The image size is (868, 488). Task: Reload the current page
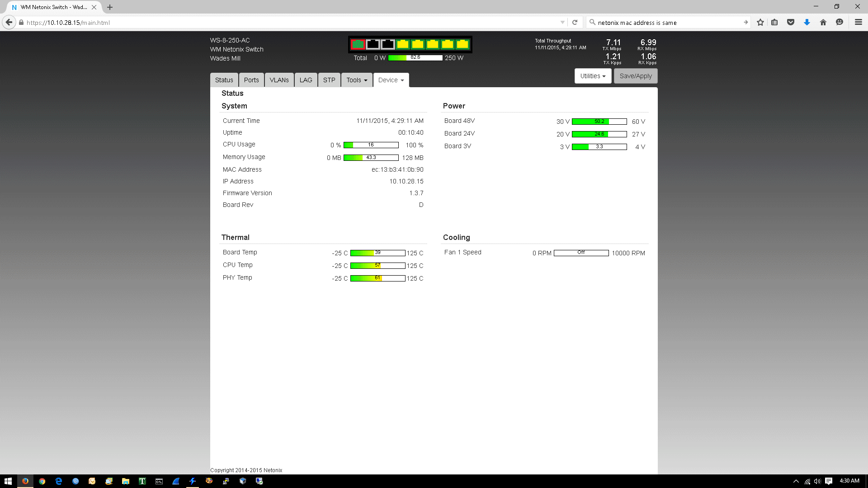575,22
